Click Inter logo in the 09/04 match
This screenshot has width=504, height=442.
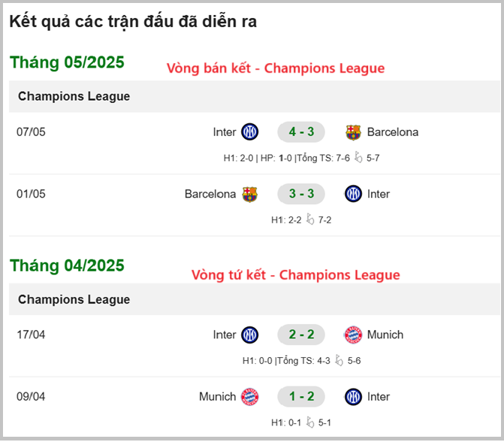[x=353, y=396]
